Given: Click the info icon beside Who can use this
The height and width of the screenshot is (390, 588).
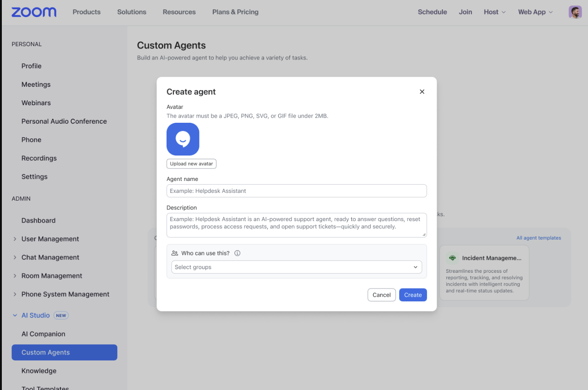Looking at the screenshot, I should click(237, 253).
